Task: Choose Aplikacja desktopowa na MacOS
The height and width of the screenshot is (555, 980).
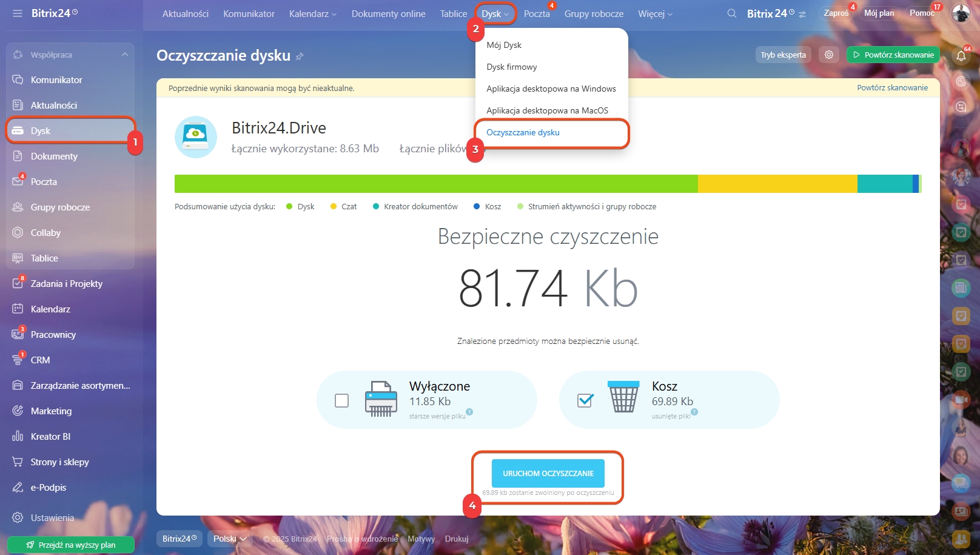Action: coord(547,110)
